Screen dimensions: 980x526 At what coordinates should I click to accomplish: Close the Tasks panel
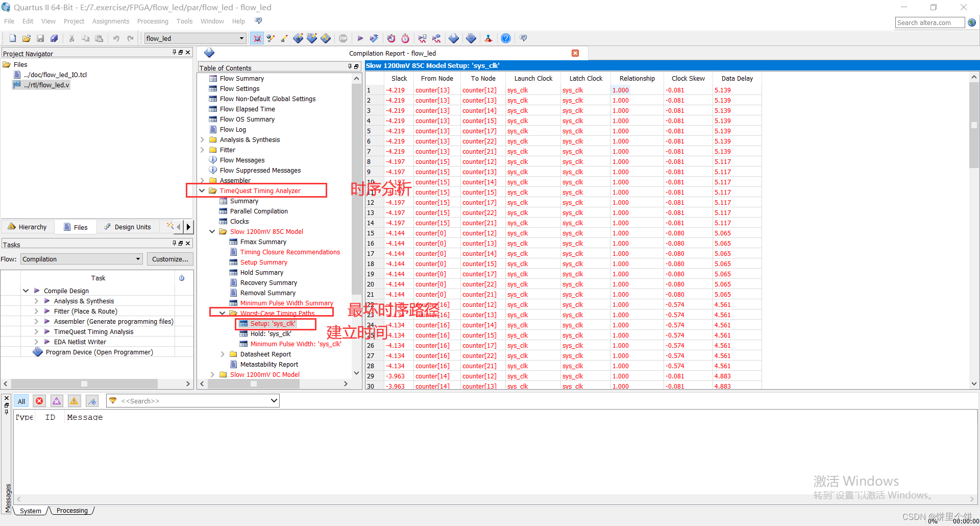coord(188,243)
